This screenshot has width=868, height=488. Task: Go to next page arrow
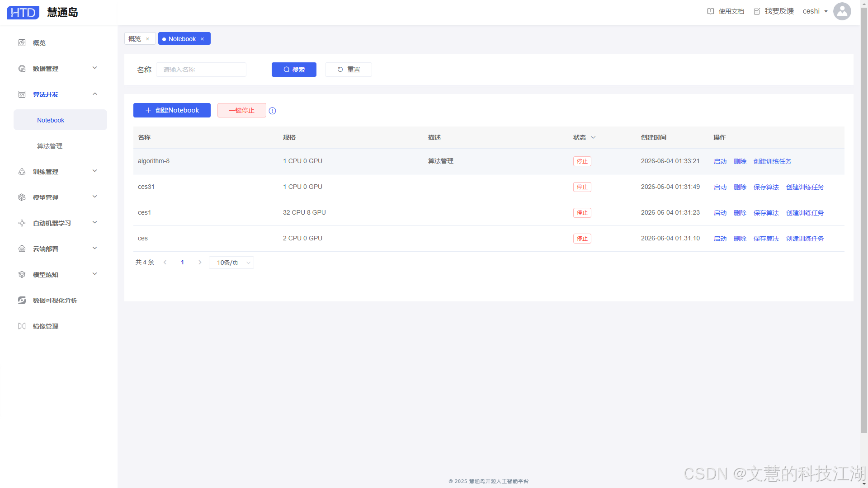(x=200, y=263)
